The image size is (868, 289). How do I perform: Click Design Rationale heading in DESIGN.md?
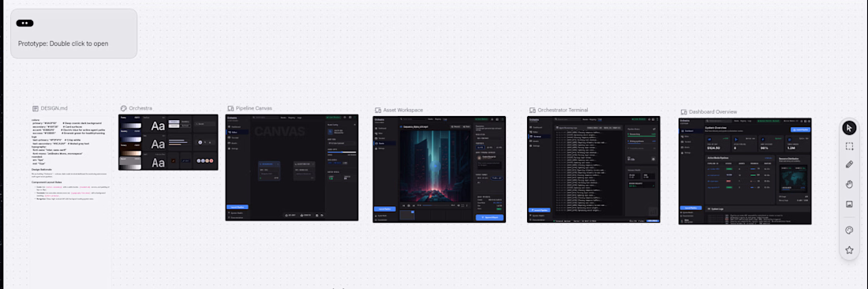tap(42, 170)
